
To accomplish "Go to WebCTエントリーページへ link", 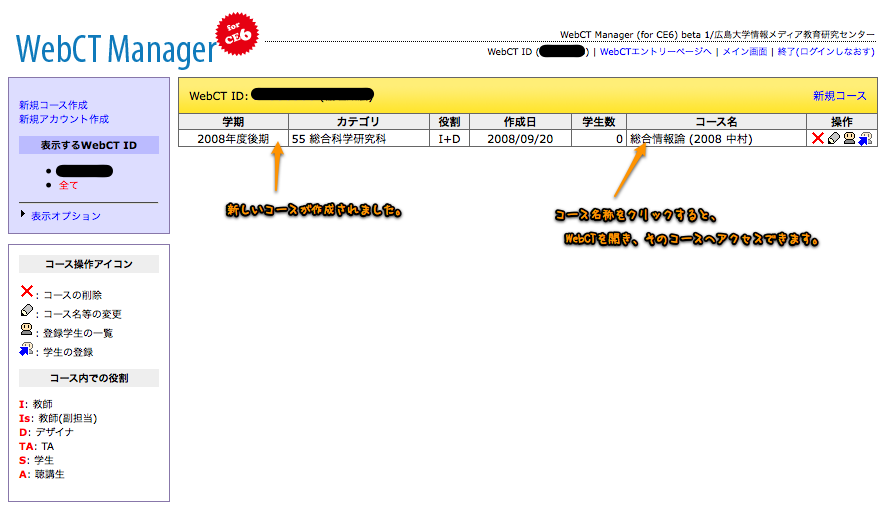I will 656,52.
